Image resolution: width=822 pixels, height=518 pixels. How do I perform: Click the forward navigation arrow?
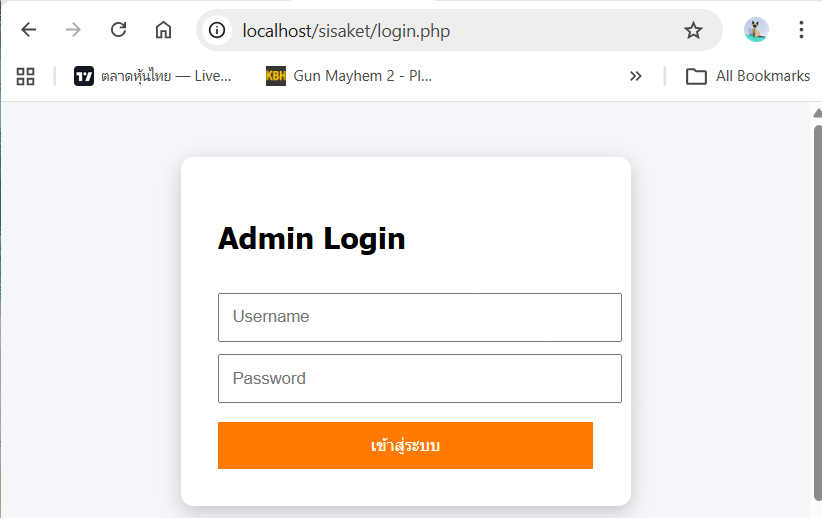coord(73,30)
